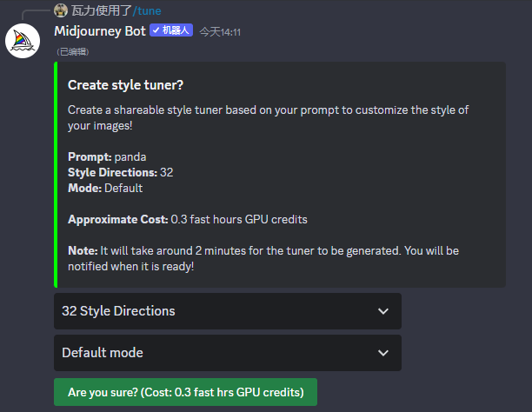Open the 32 Style Directions dropdown
Screen dimensions: 532x412
pos(228,311)
